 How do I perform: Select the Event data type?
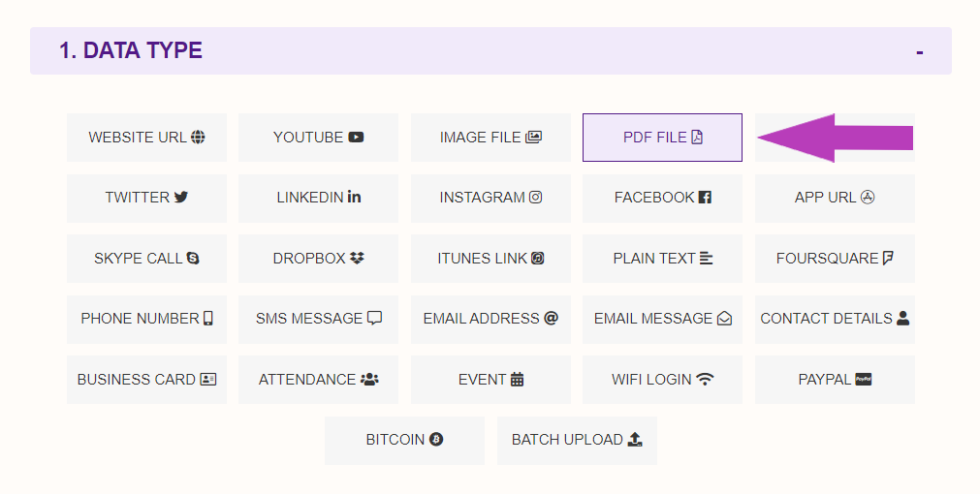(x=490, y=380)
